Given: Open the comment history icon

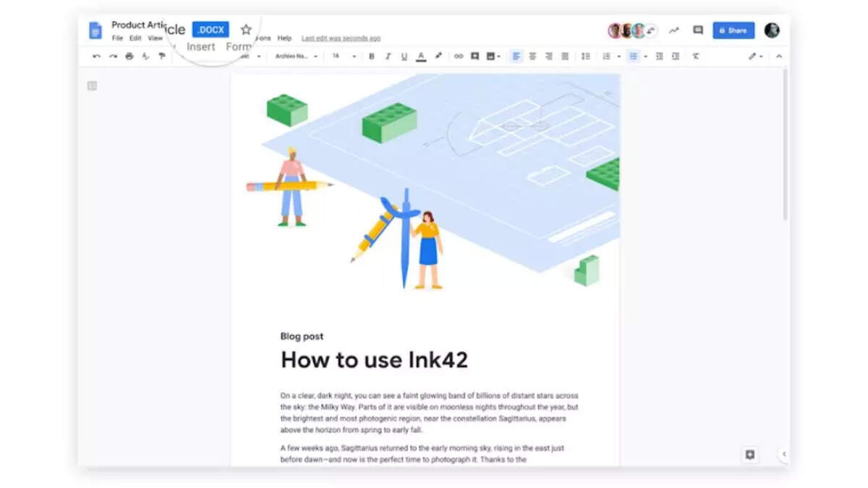Looking at the screenshot, I should (698, 30).
